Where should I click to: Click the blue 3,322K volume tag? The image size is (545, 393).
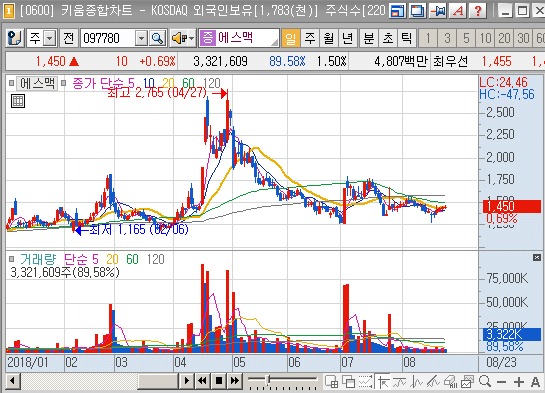[x=512, y=334]
